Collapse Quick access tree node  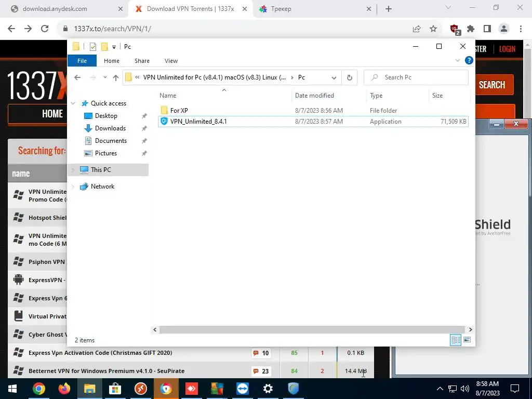tap(73, 103)
